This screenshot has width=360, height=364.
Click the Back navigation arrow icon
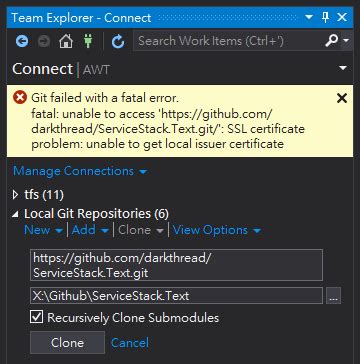(22, 42)
